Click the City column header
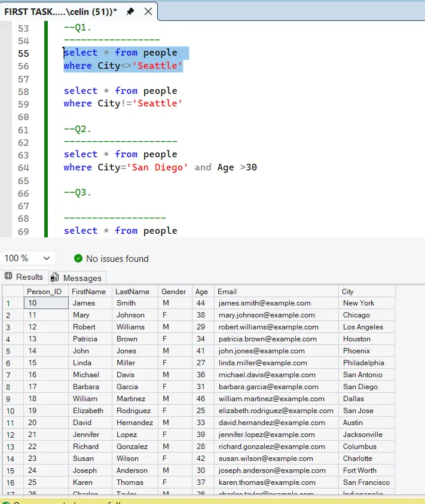The height and width of the screenshot is (504, 425). 348,291
